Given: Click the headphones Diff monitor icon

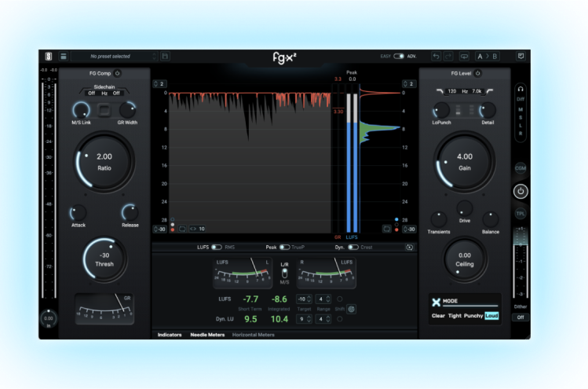Looking at the screenshot, I should [520, 89].
